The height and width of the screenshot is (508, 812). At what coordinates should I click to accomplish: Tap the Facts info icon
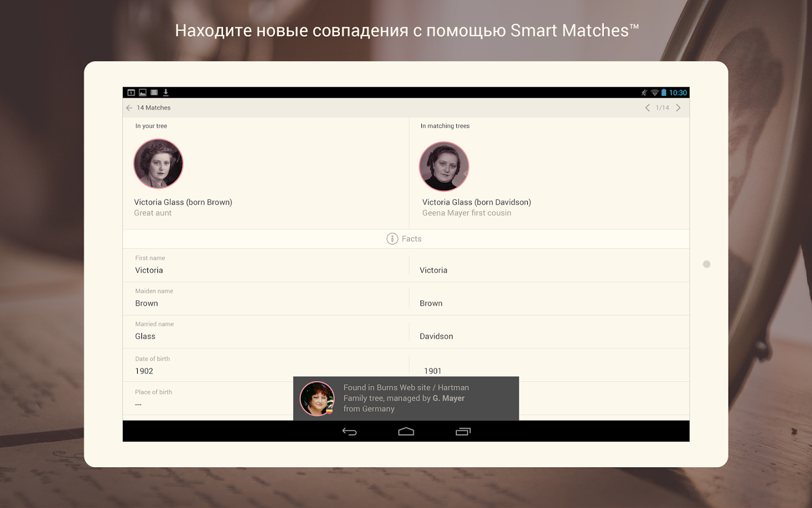click(392, 239)
